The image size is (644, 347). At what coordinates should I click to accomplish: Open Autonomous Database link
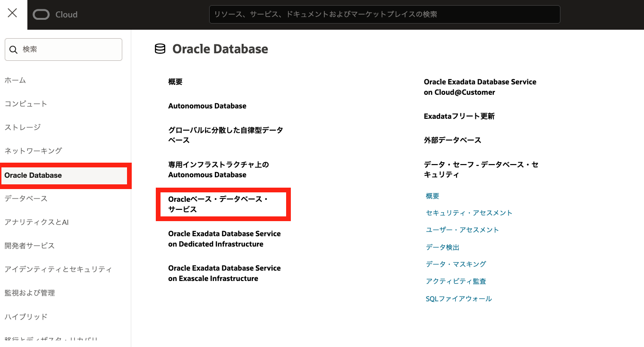tap(207, 106)
